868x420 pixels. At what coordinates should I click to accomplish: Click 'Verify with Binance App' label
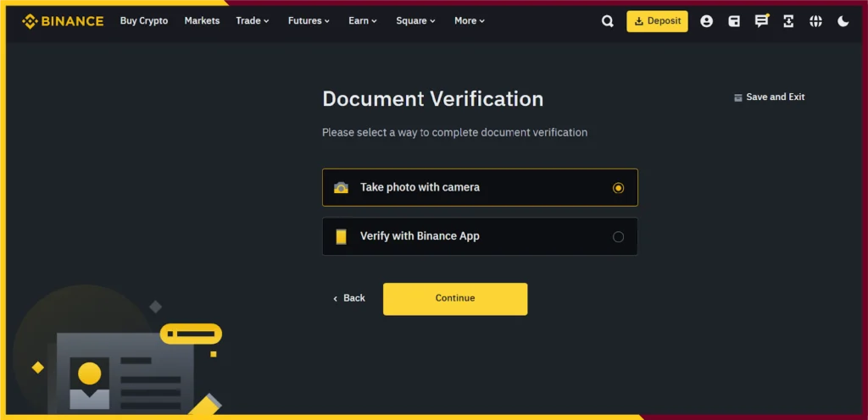[x=420, y=236]
